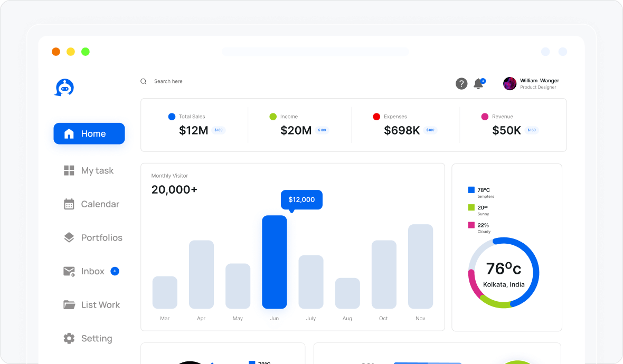Click the robot chat logo icon
The image size is (623, 364).
pyautogui.click(x=64, y=88)
